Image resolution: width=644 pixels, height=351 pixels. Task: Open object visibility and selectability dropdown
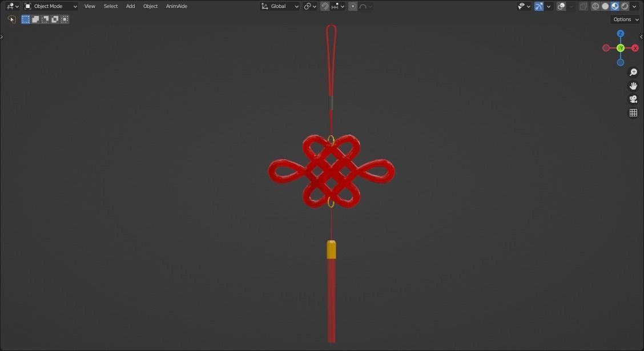tap(524, 6)
